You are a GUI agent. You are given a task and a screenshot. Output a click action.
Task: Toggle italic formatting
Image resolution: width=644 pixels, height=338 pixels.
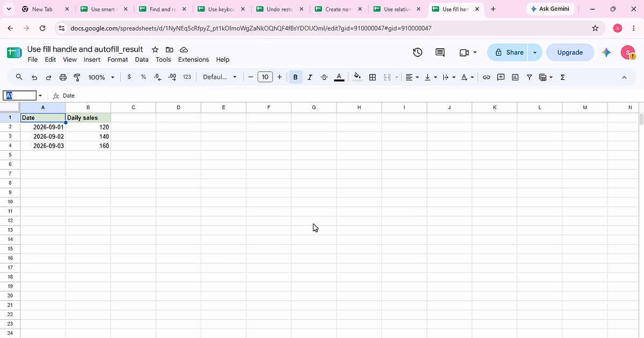(x=310, y=77)
